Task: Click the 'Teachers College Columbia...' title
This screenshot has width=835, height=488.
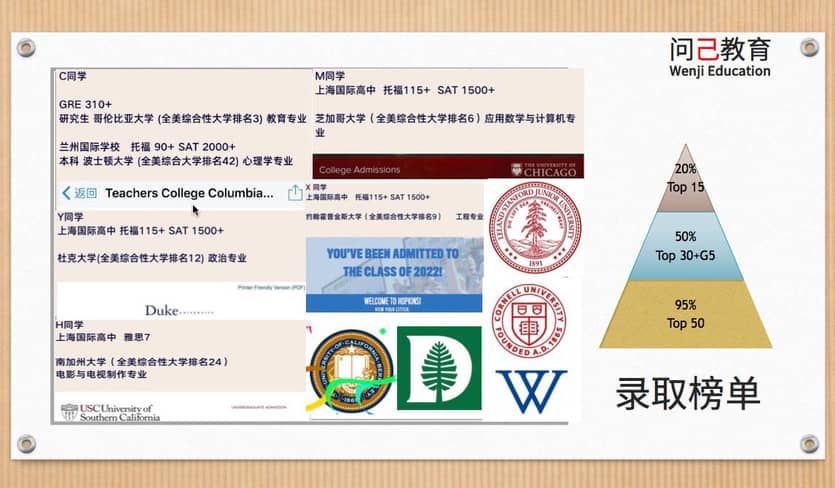Action: pyautogui.click(x=190, y=193)
